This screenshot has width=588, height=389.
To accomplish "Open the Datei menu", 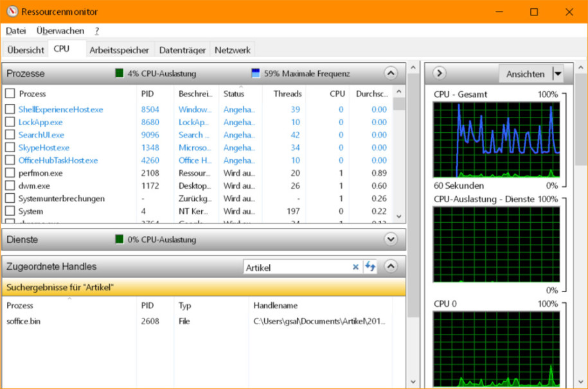I will tap(16, 31).
